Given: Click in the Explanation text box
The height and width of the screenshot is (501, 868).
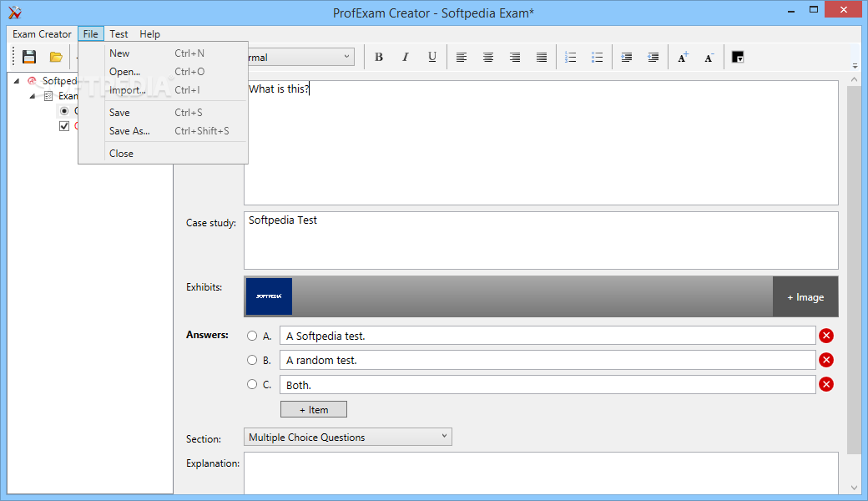Looking at the screenshot, I should (541, 473).
